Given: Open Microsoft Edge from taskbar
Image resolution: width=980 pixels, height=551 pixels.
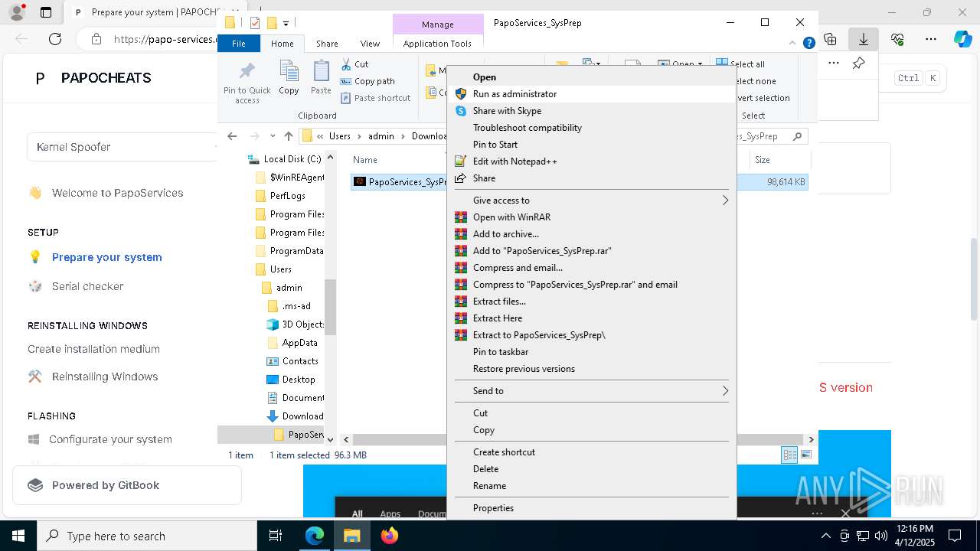Looking at the screenshot, I should click(315, 536).
